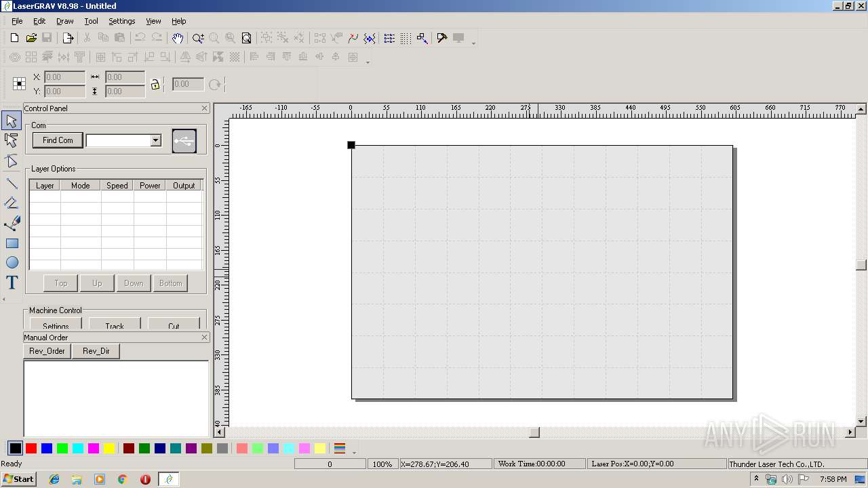Screen dimensions: 868x488
Task: Click the vertical scrollbar down arrow
Action: coord(861,422)
